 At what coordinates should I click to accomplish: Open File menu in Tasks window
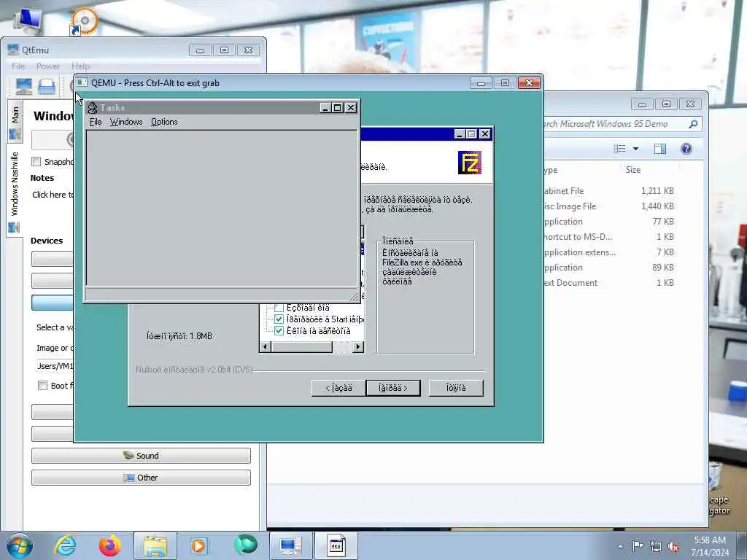click(x=96, y=122)
